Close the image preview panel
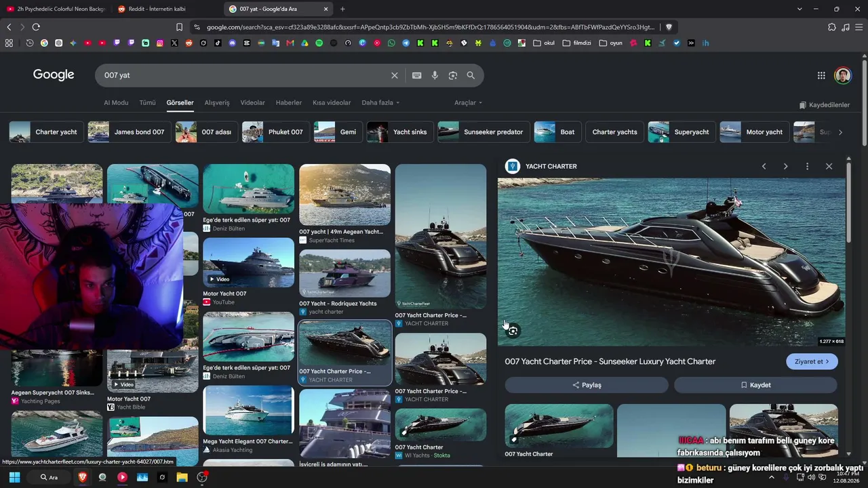This screenshot has width=868, height=488. pyautogui.click(x=829, y=166)
